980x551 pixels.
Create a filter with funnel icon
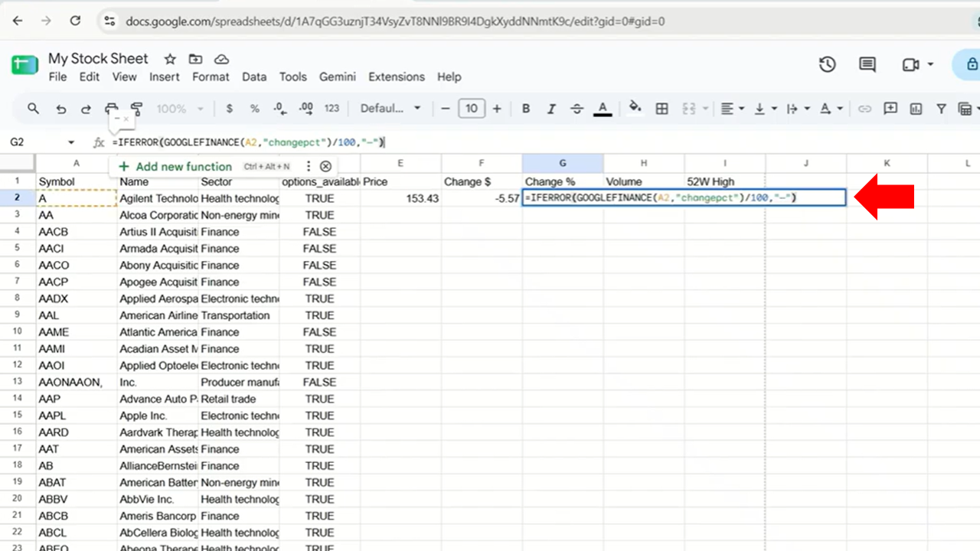point(942,109)
